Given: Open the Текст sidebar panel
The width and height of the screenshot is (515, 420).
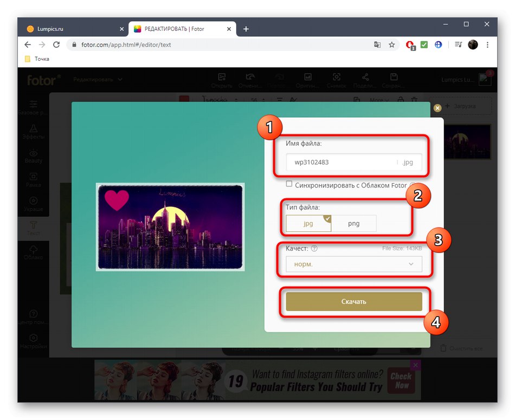Looking at the screenshot, I should tap(33, 229).
